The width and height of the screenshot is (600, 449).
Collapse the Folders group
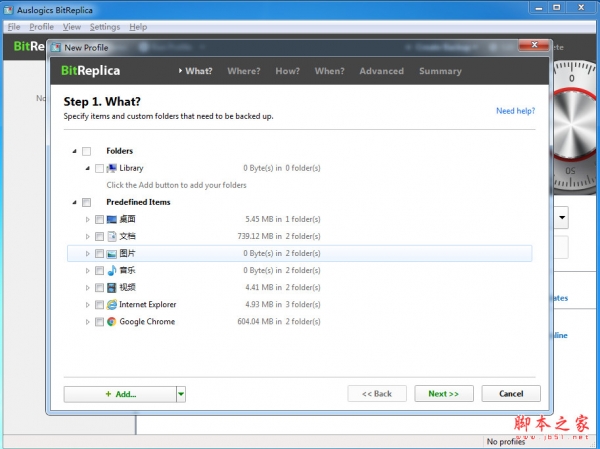[75, 151]
